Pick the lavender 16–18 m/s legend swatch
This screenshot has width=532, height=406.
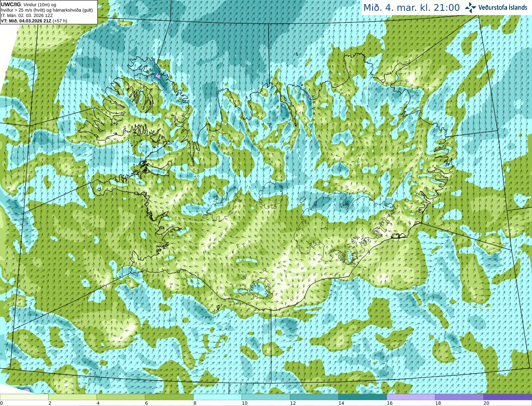tap(411, 397)
